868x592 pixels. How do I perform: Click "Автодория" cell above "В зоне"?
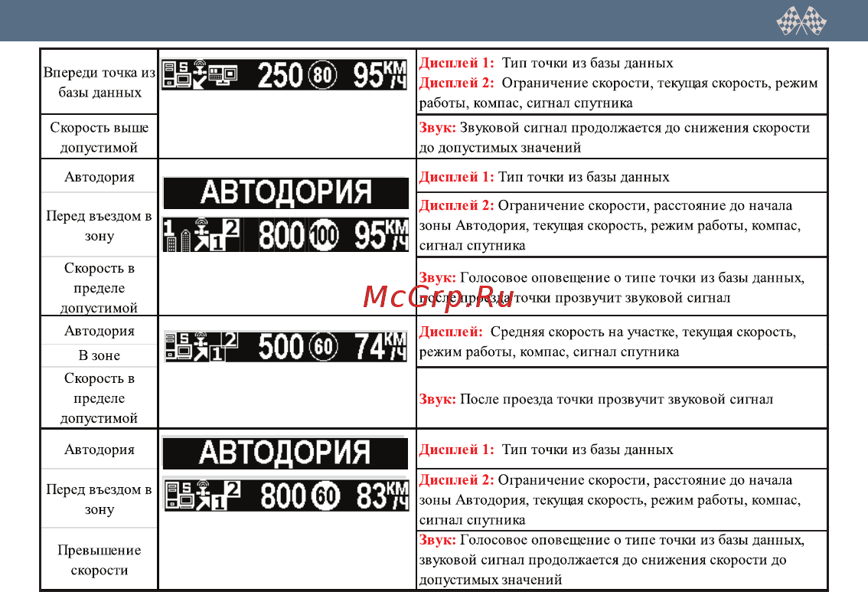point(100,331)
